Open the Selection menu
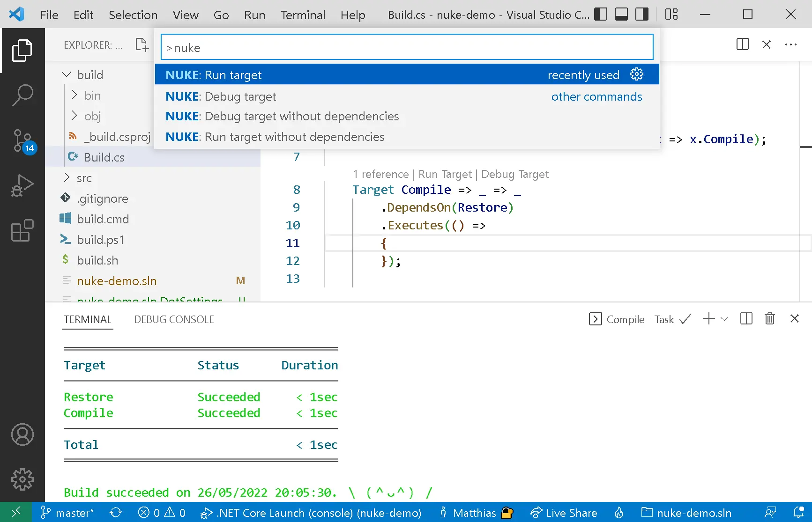The height and width of the screenshot is (522, 812). pos(133,15)
